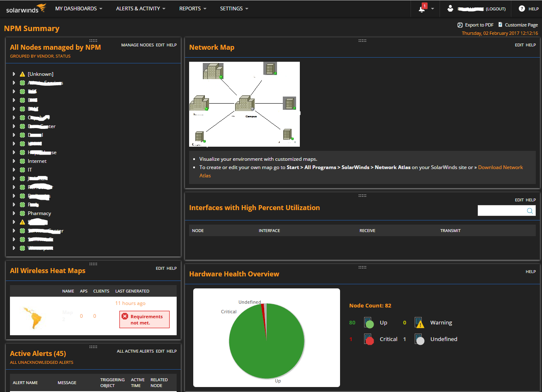This screenshot has width=542, height=392.
Task: Click the red Requirements not met icon
Action: (x=125, y=317)
